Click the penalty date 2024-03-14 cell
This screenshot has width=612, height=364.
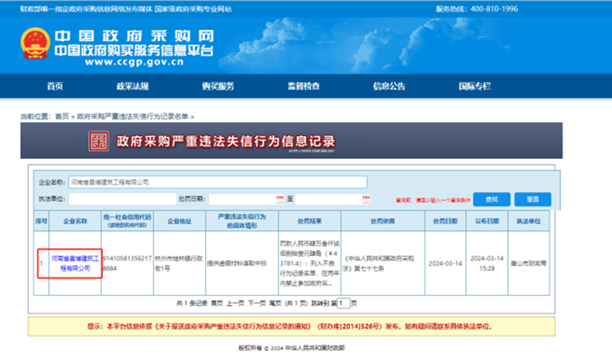tap(445, 263)
